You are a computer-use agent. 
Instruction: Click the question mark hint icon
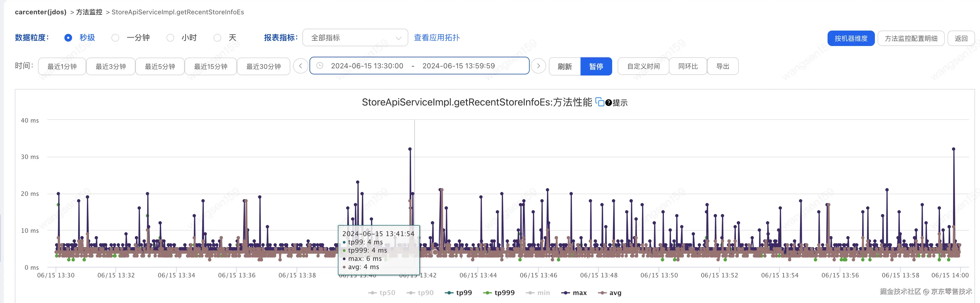pyautogui.click(x=608, y=103)
